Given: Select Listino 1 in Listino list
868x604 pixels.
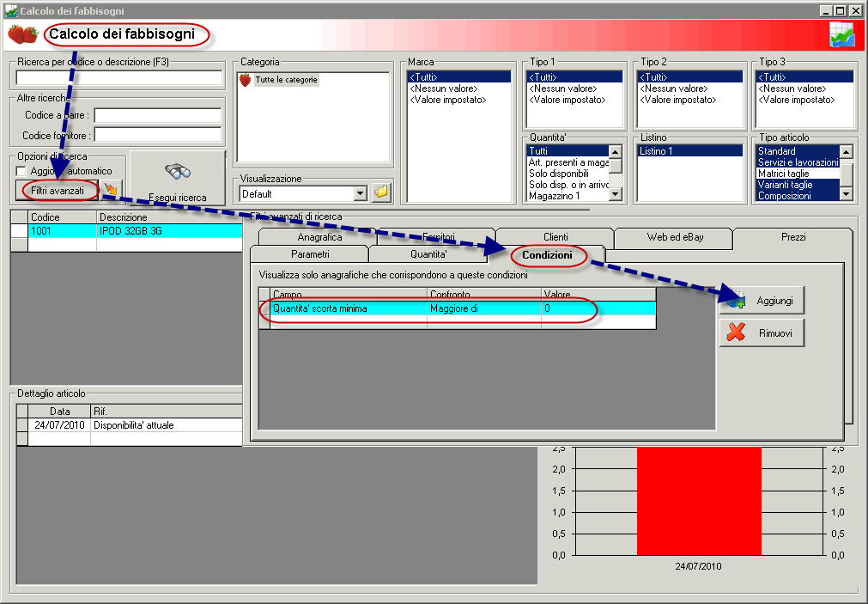Looking at the screenshot, I should point(689,150).
